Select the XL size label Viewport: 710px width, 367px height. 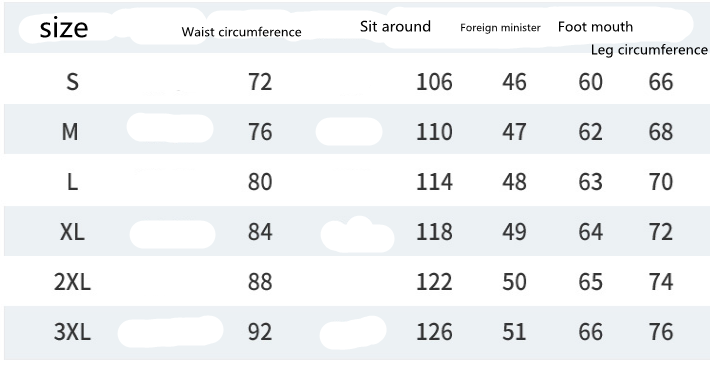[x=72, y=232]
